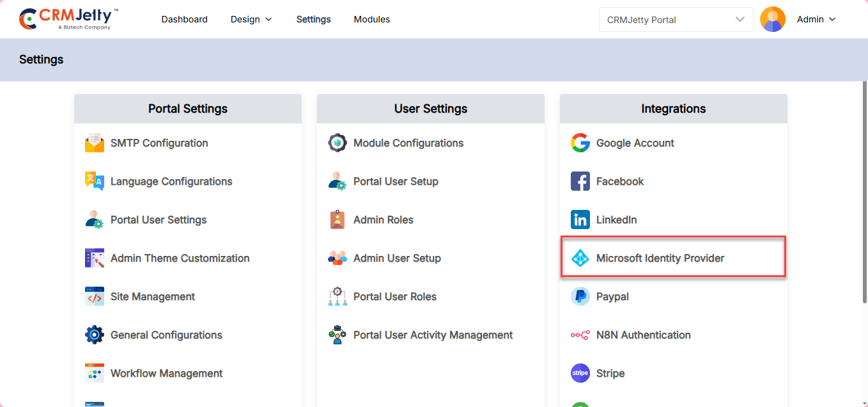Viewport: 868px width, 407px height.
Task: Click the LinkedIn logo icon
Action: tap(580, 220)
